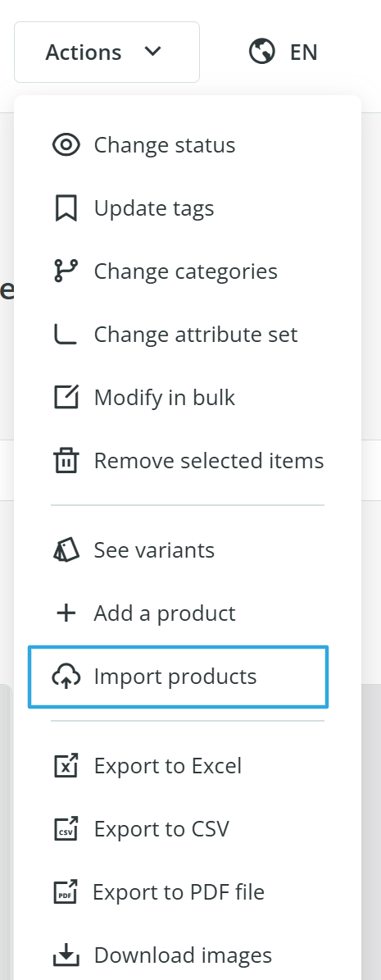The height and width of the screenshot is (980, 381).
Task: Click the PDF file export icon
Action: [66, 892]
